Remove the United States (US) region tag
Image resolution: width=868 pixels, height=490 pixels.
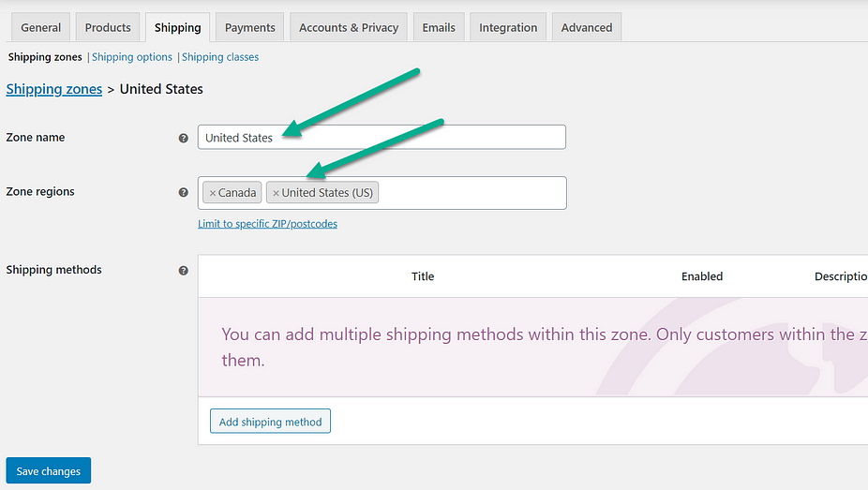[x=276, y=193]
